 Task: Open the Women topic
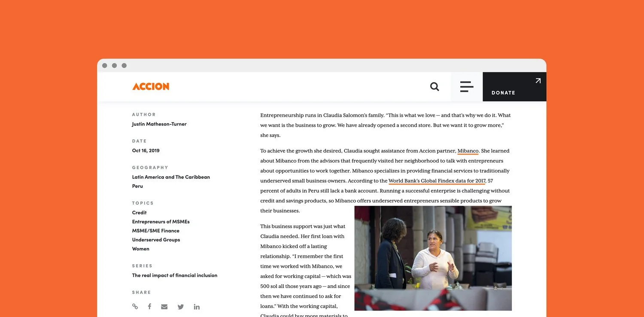pyautogui.click(x=140, y=249)
